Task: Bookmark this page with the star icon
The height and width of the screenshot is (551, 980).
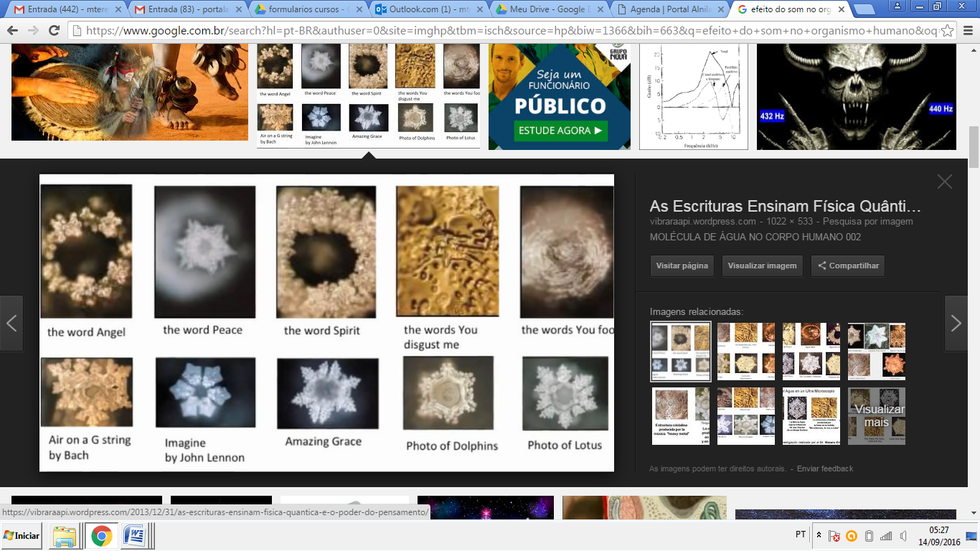Action: tap(948, 31)
